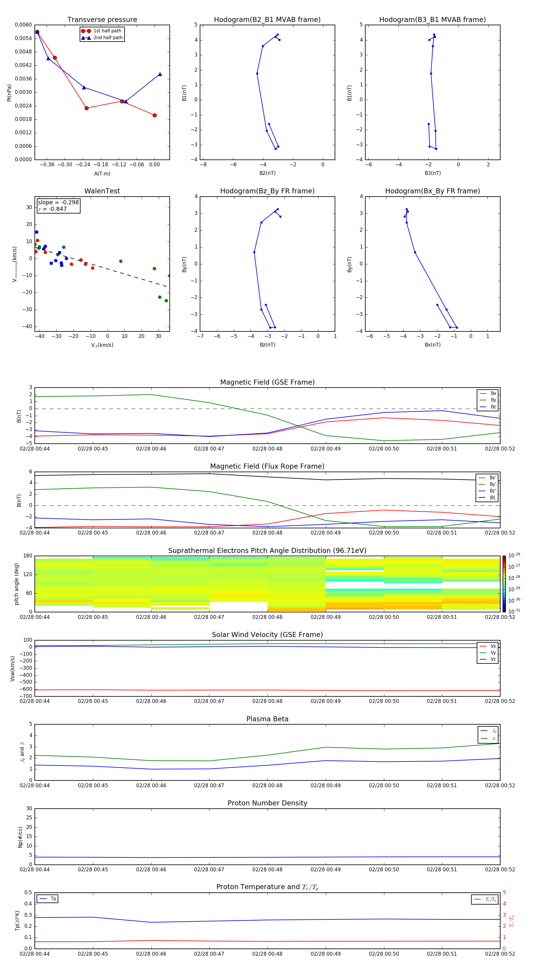Click the 'Bx(nT)' x-axis label

click(432, 345)
